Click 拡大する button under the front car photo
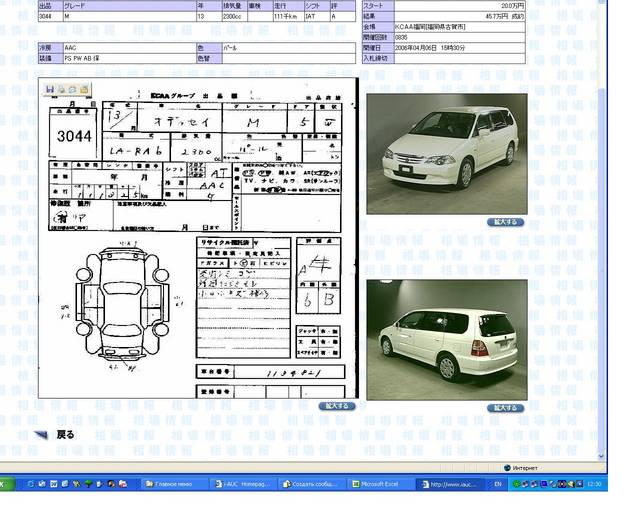This screenshot has height=512, width=640. point(505,222)
